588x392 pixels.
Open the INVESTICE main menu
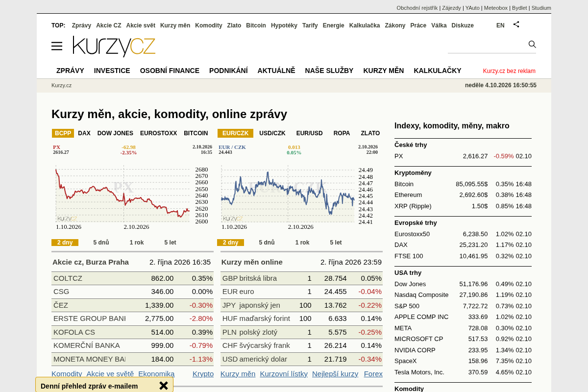tap(112, 71)
